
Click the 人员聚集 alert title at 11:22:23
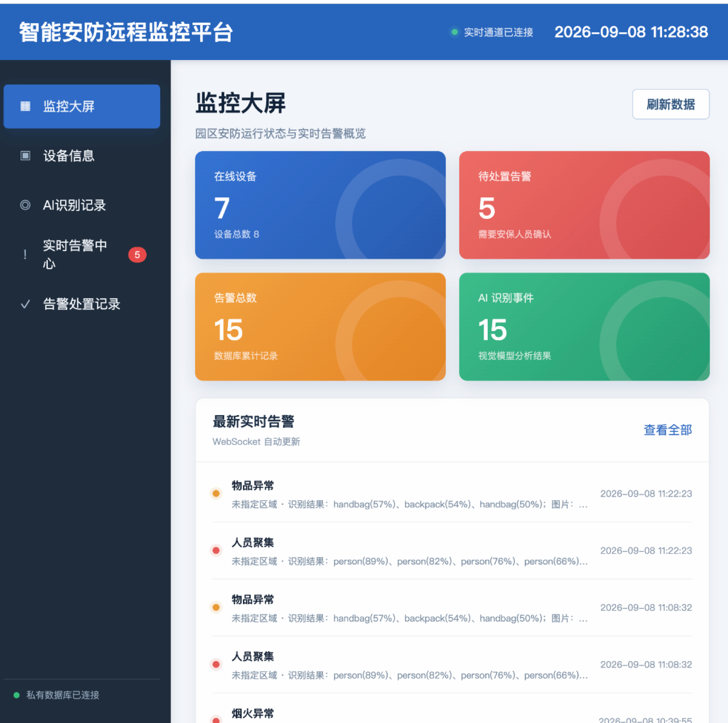click(x=253, y=542)
